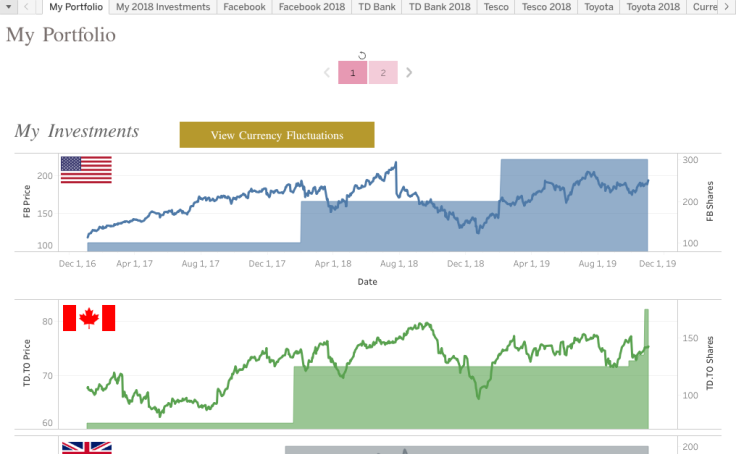Open the Facebook 2018 tab
The image size is (736, 454).
tap(311, 7)
